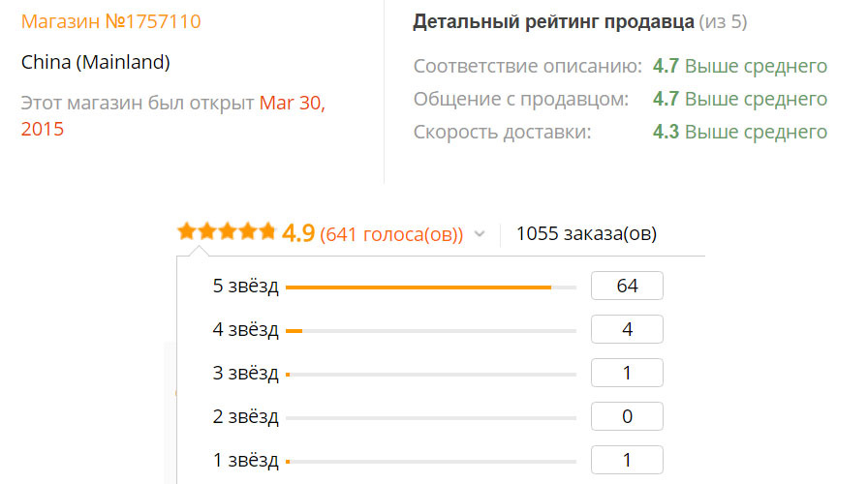Viewport: 868px width, 484px height.
Task: Click the shipping speed rating 4.3
Action: [666, 133]
